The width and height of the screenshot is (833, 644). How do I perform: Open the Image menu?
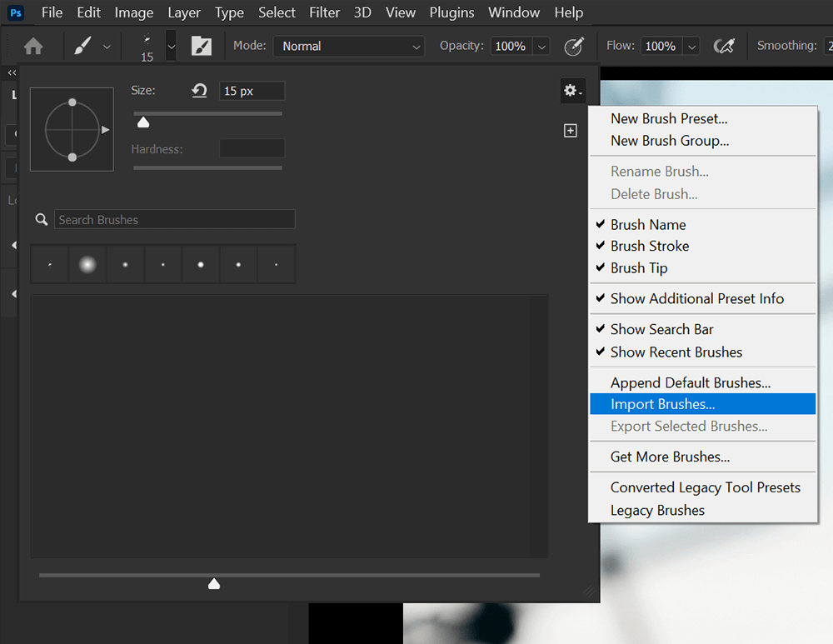(134, 12)
